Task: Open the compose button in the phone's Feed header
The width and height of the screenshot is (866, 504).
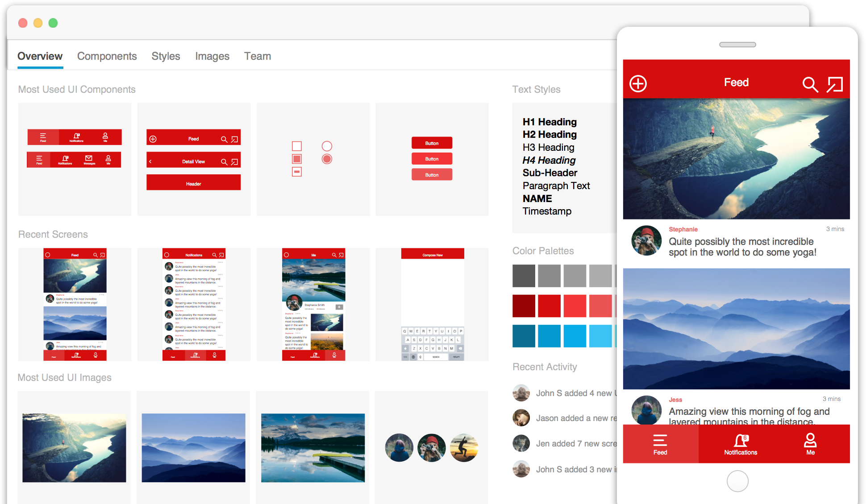Action: click(638, 83)
